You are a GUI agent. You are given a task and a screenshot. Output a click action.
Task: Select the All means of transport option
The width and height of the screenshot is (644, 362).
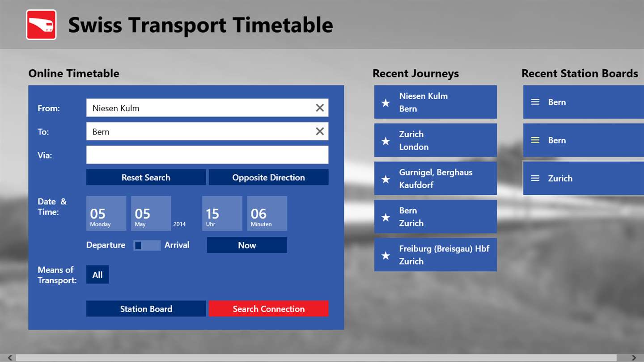97,275
